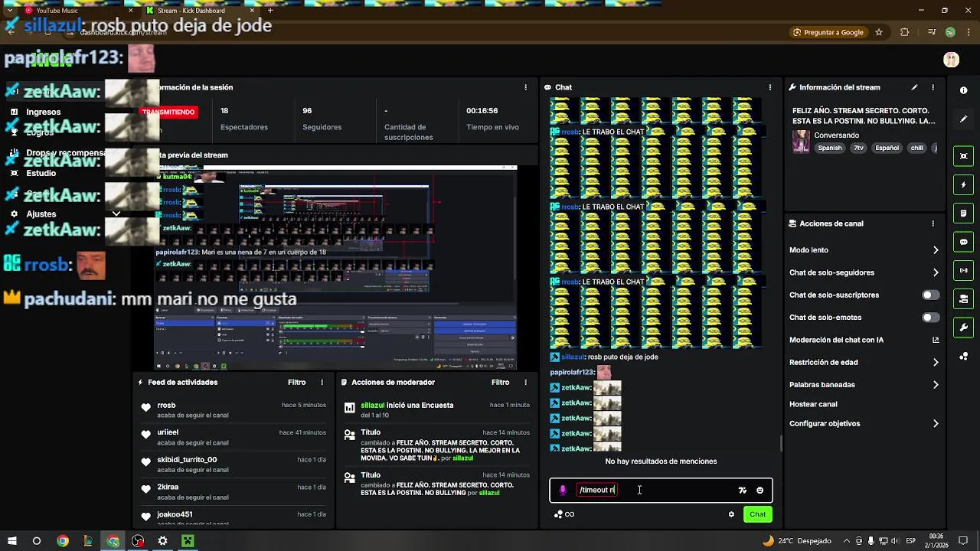
Task: Bookmark page with the star icon in address bar
Action: coord(879,32)
